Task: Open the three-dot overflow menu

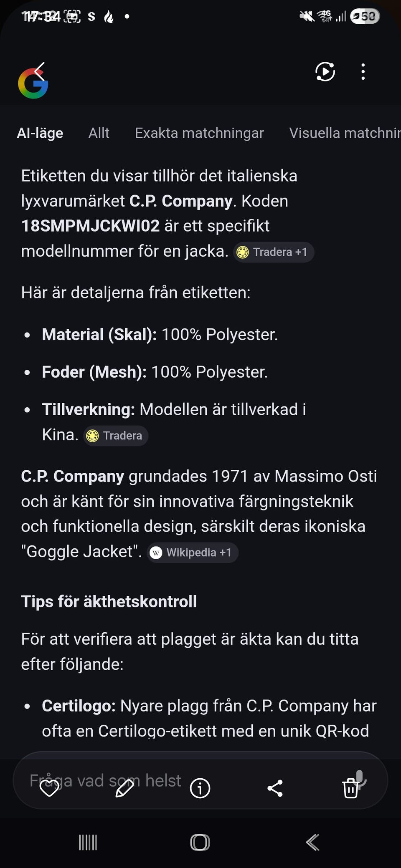Action: click(363, 72)
